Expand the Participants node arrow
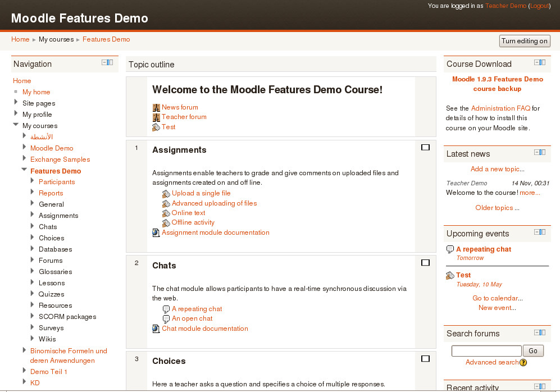Viewport: 560px width, 392px height. 32,181
